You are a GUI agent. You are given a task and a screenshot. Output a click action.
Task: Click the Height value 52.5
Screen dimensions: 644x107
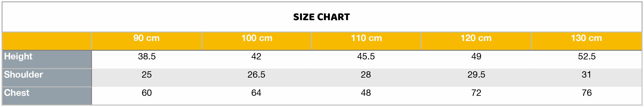[x=587, y=57]
